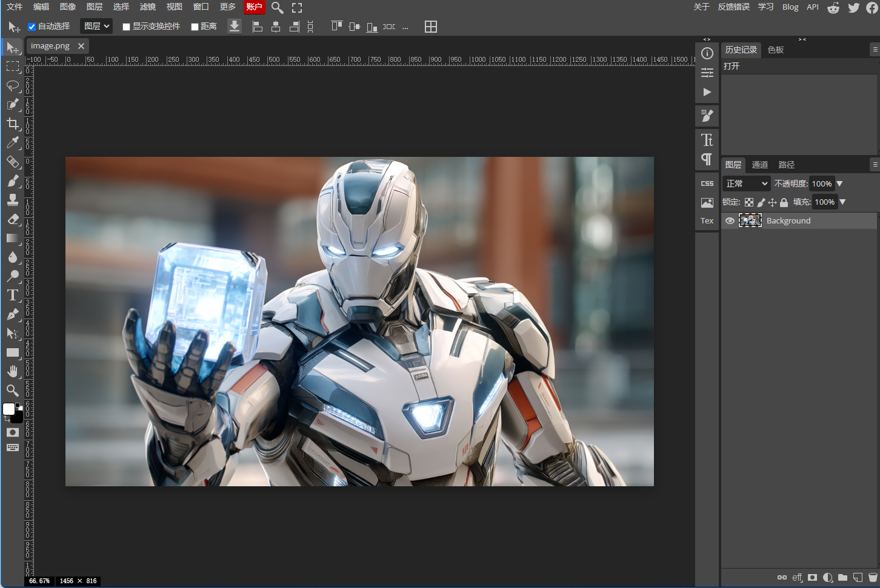Open the 滤镜 menu
880x588 pixels.
coord(147,7)
